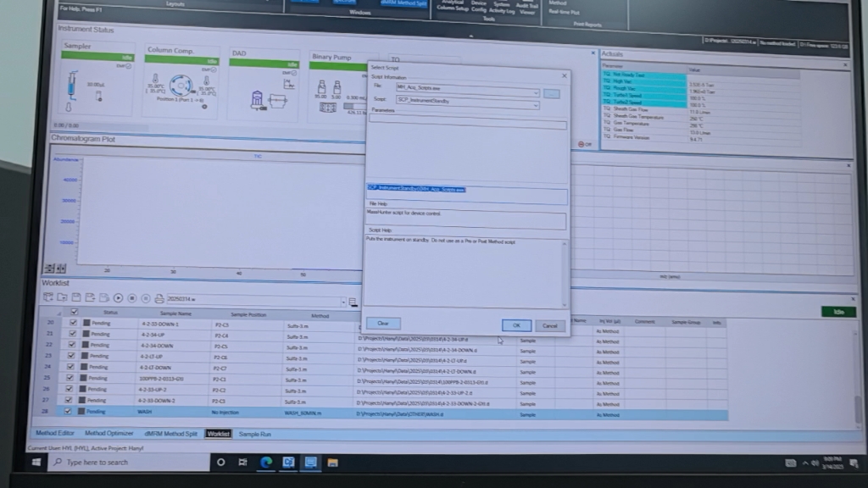The height and width of the screenshot is (488, 868).
Task: Click the DAD EMF indicator
Action: click(290, 73)
